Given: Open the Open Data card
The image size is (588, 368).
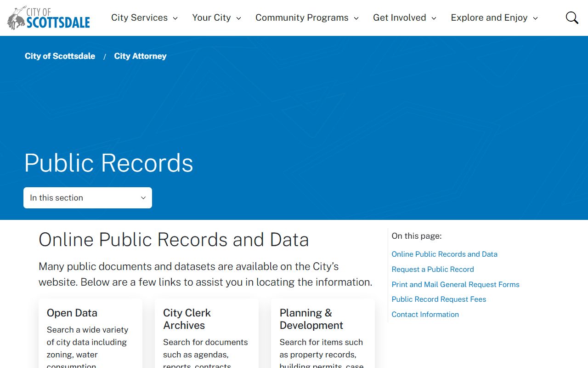Looking at the screenshot, I should click(90, 333).
